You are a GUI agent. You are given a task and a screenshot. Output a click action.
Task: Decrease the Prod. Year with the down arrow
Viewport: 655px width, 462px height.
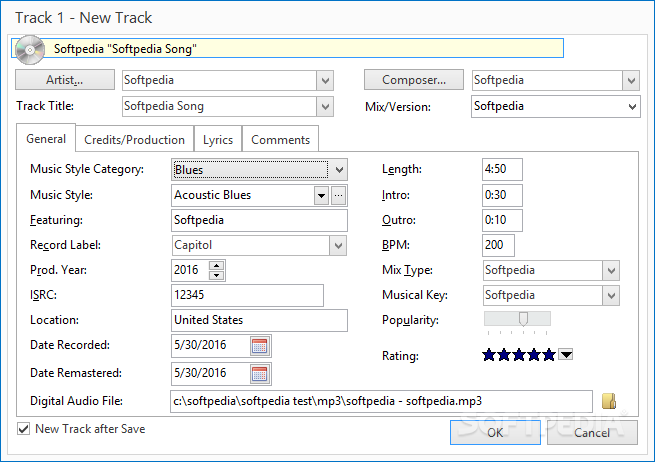pos(217,275)
